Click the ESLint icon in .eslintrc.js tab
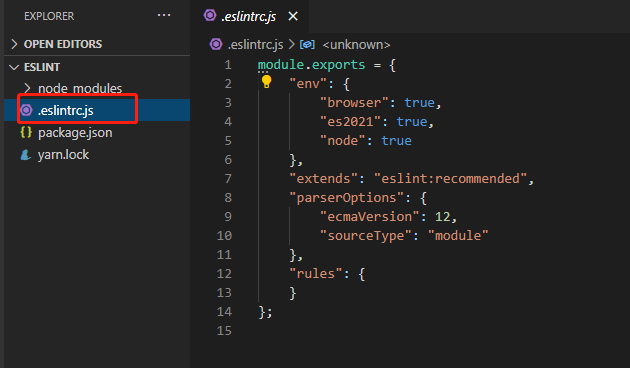630x368 pixels. tap(210, 16)
